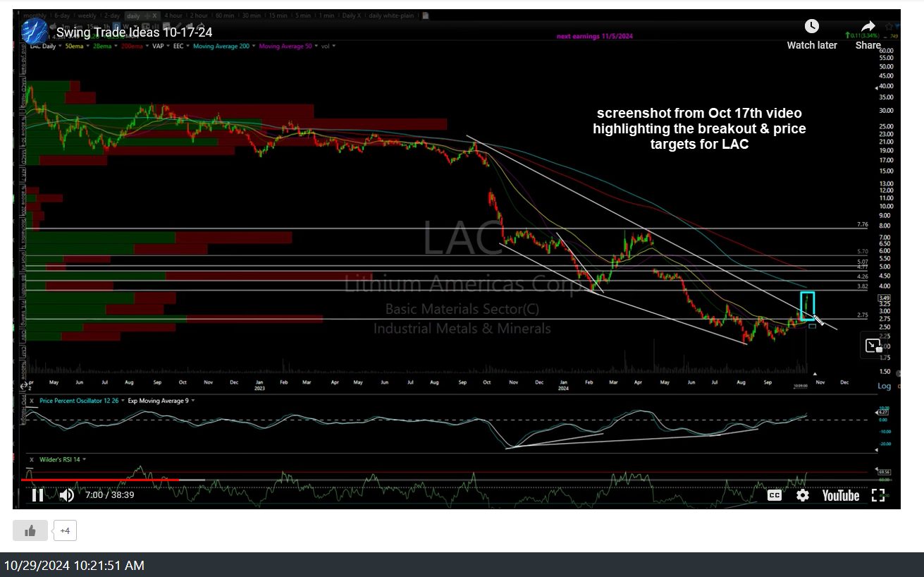Screen dimensions: 924x577
Task: Expand Price Percent Oscillator 12 26 dropdown
Action: pos(79,401)
